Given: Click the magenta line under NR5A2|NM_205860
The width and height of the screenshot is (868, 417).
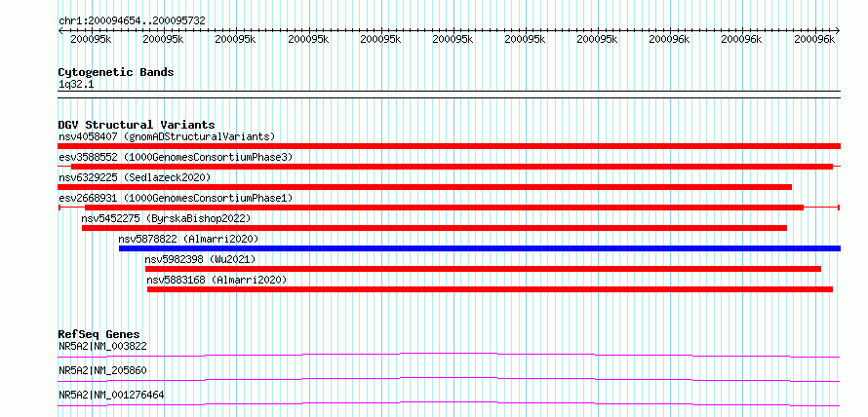Looking at the screenshot, I should pos(449,379).
